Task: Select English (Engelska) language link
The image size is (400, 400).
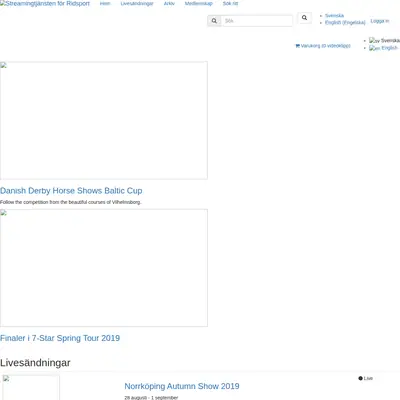Action: pyautogui.click(x=345, y=23)
